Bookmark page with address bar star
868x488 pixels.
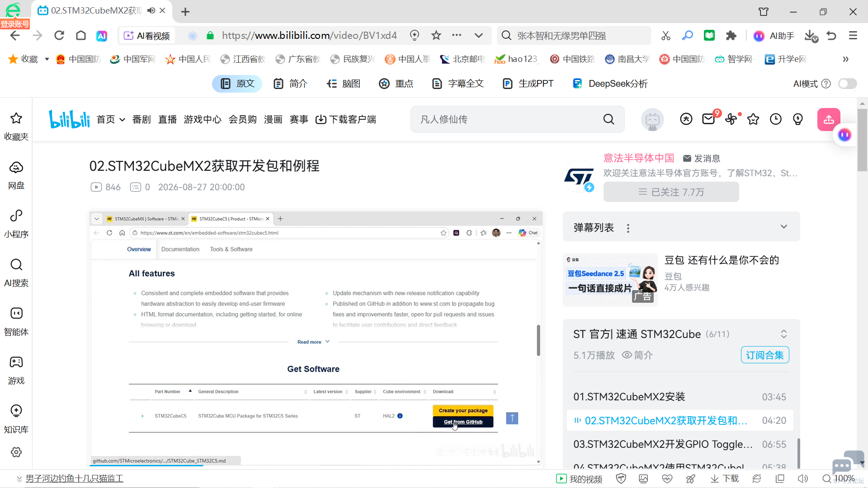436,35
